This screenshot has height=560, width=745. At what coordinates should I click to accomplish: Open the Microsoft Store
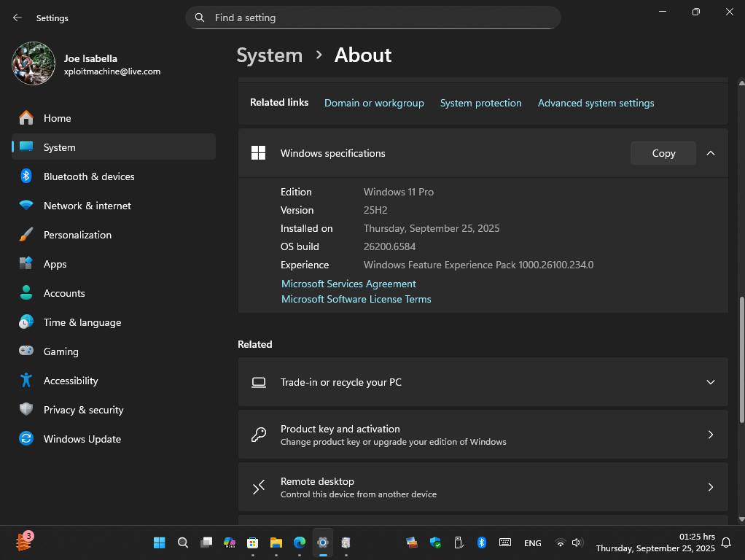point(252,542)
